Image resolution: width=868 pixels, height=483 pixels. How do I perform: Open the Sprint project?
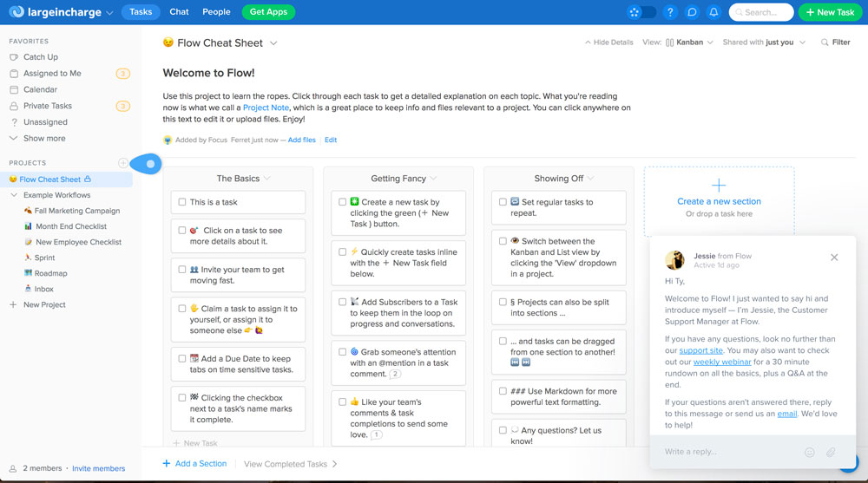pyautogui.click(x=44, y=258)
